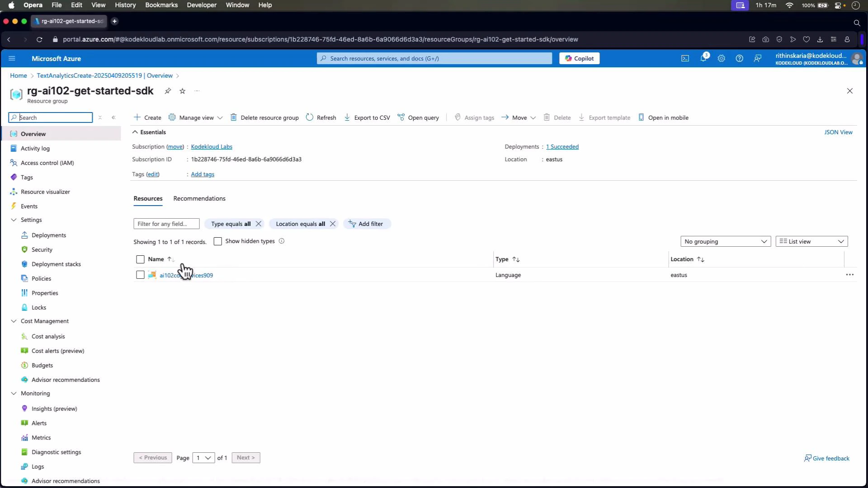Remove the Location equals all filter
This screenshot has width=868, height=488.
(x=333, y=224)
